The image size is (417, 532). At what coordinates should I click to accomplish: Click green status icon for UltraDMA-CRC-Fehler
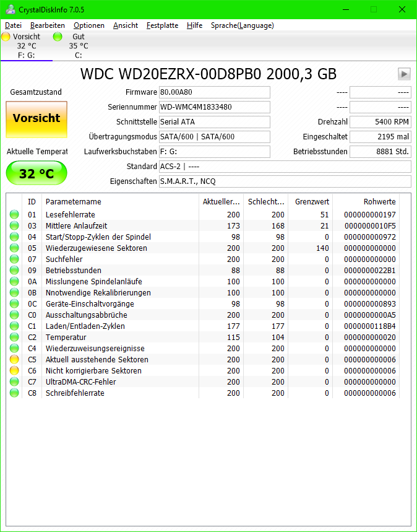pos(14,382)
